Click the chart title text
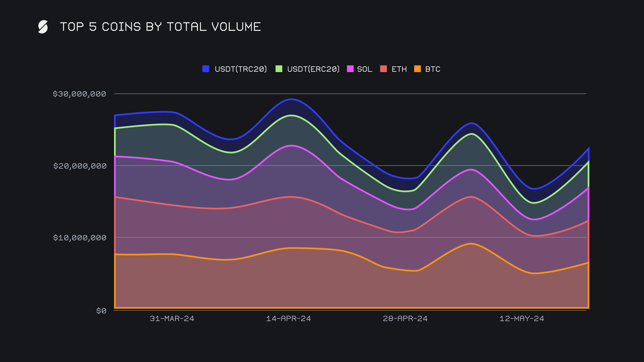 (160, 27)
